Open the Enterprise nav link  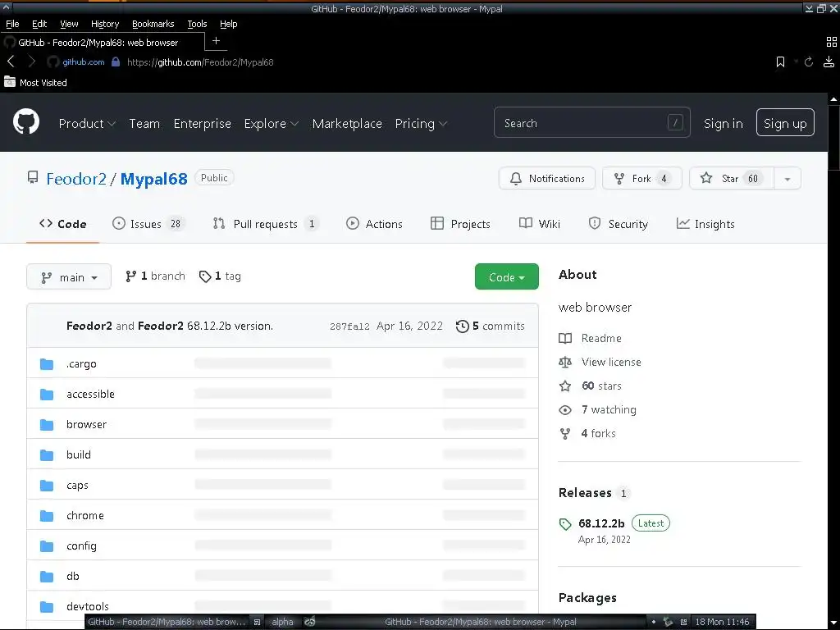[203, 124]
